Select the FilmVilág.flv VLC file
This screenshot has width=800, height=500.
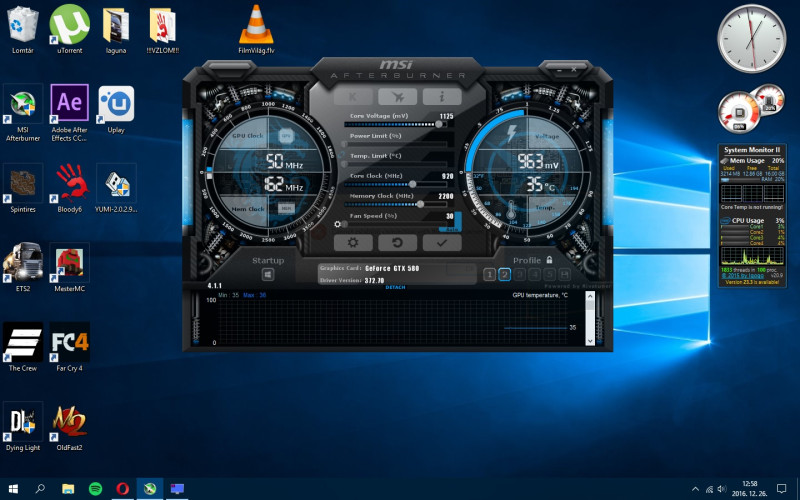point(256,30)
